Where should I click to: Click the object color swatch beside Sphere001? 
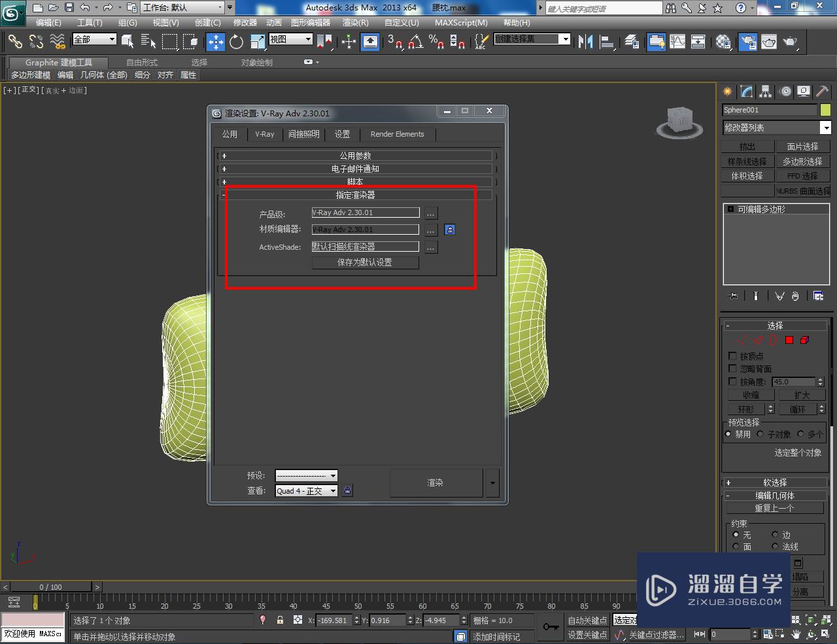click(826, 110)
